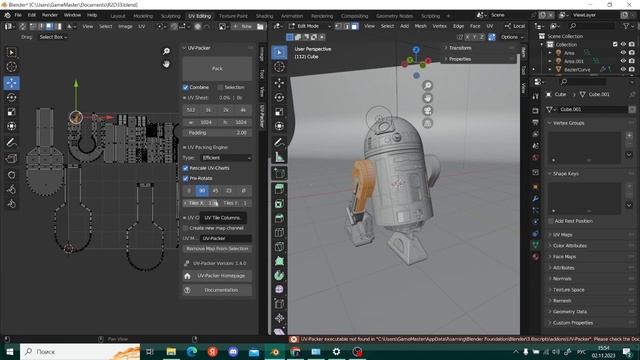
Task: Select the Cursor tool in UV editor
Action: [11, 67]
